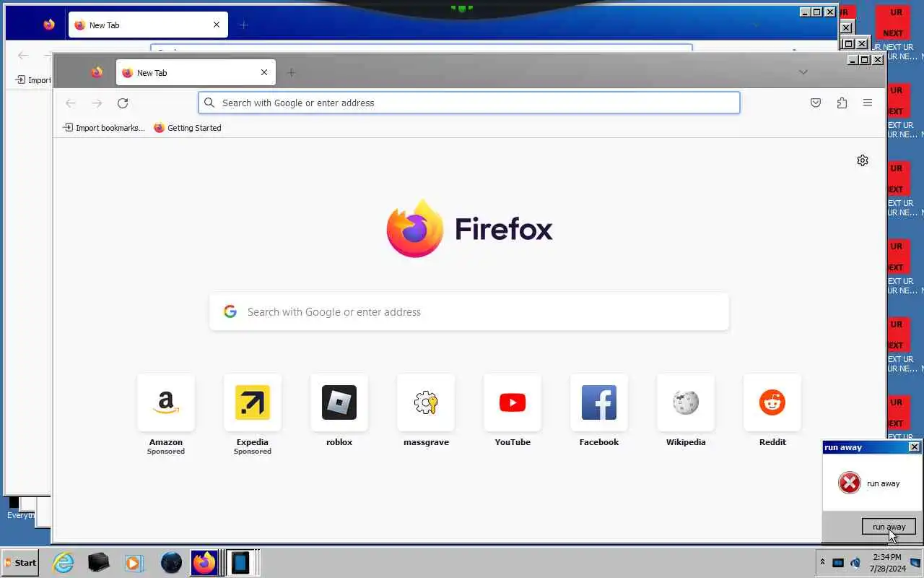Open Windows Media Player from the taskbar
This screenshot has height=578, width=924.
[x=133, y=562]
